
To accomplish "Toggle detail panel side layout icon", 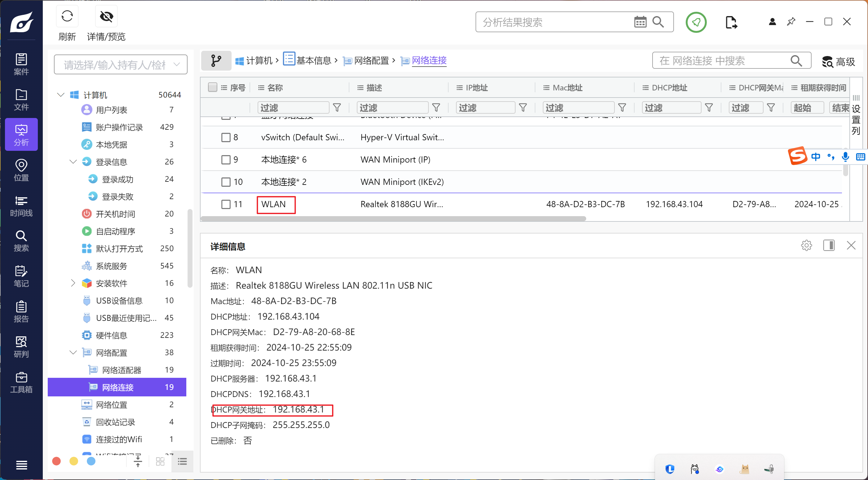I will 829,245.
